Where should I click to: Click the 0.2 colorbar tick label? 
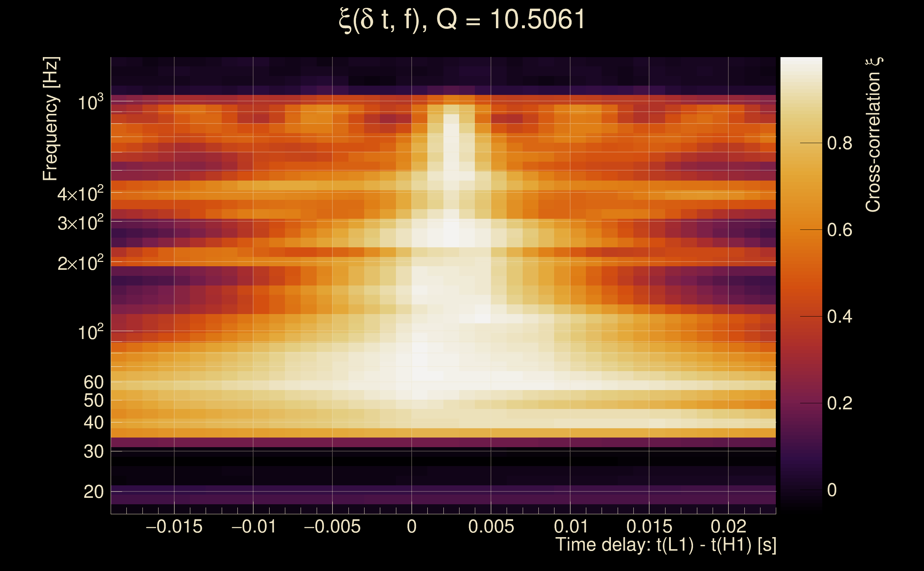point(839,403)
